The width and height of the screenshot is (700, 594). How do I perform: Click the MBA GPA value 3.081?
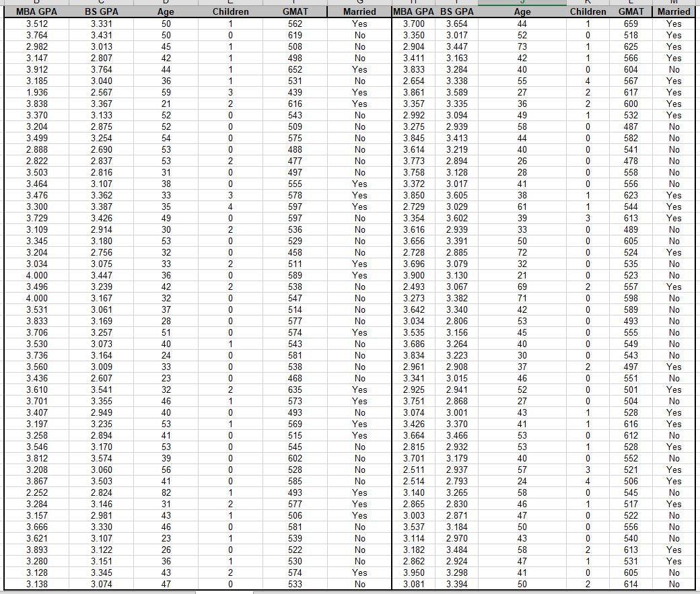(413, 584)
